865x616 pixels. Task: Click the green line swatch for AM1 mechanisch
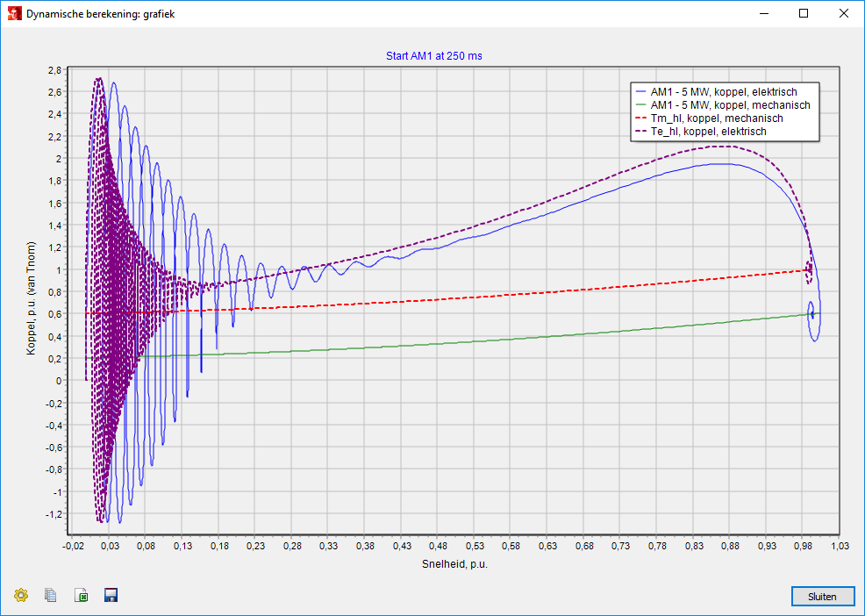640,105
